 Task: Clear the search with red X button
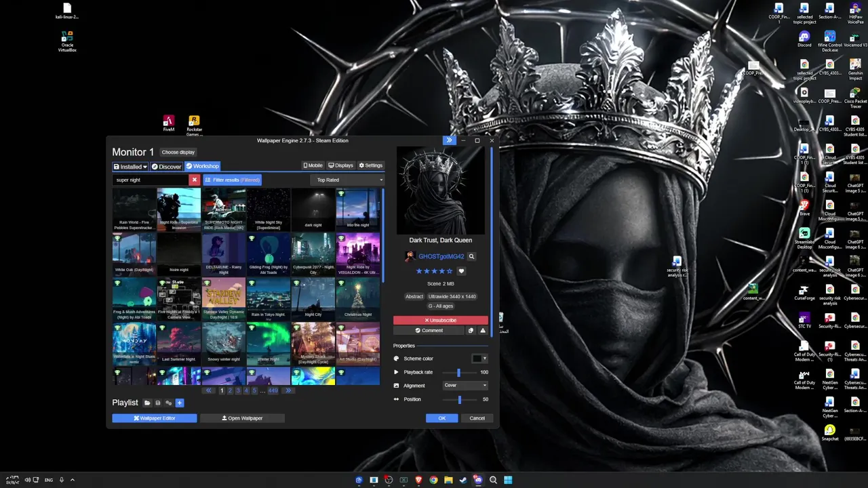coord(195,180)
